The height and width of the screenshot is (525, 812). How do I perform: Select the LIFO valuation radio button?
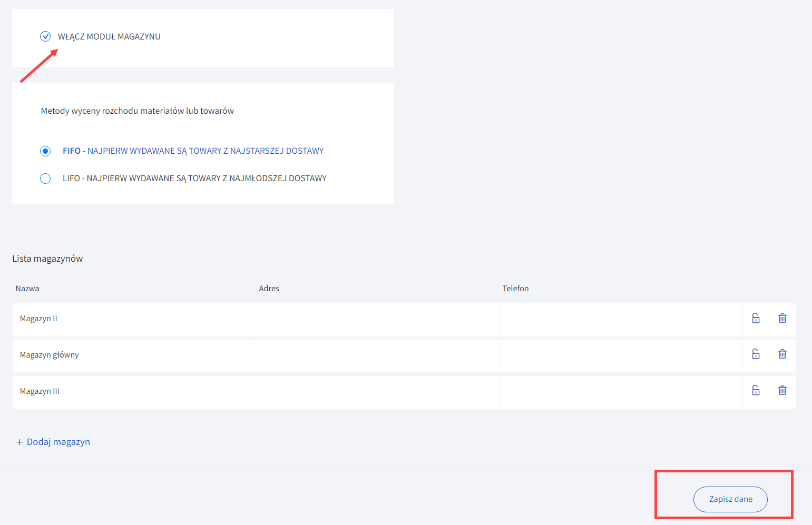coord(45,179)
